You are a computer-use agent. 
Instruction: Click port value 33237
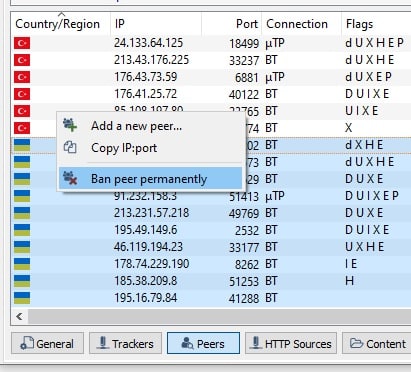pos(244,60)
